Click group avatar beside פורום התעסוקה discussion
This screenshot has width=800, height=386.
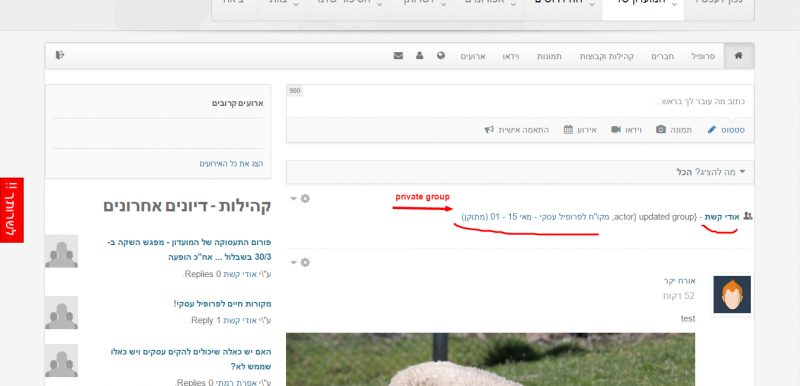click(61, 251)
